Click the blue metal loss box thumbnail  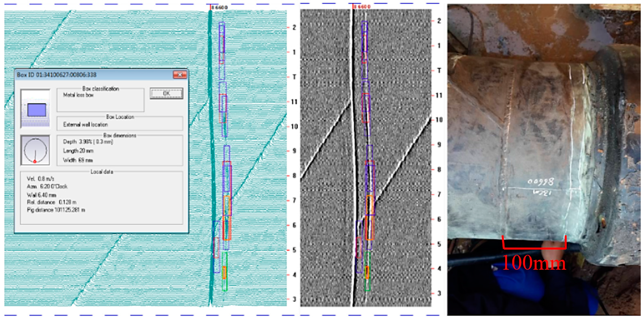pos(36,110)
